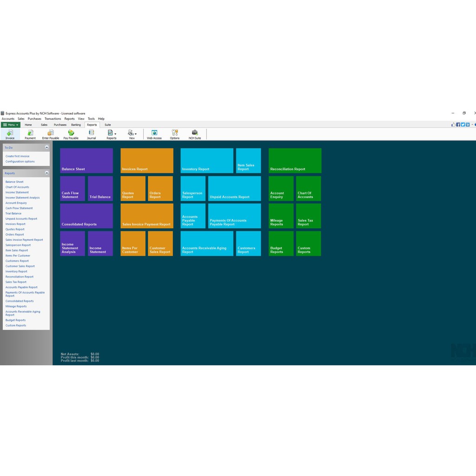This screenshot has width=476, height=476.
Task: Click the Invoice toolbar icon
Action: pos(10,134)
